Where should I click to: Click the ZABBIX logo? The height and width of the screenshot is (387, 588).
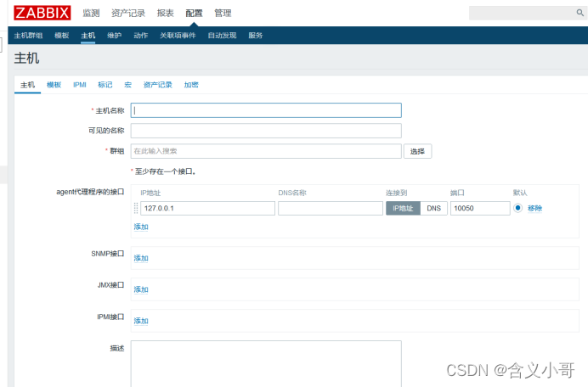[42, 13]
